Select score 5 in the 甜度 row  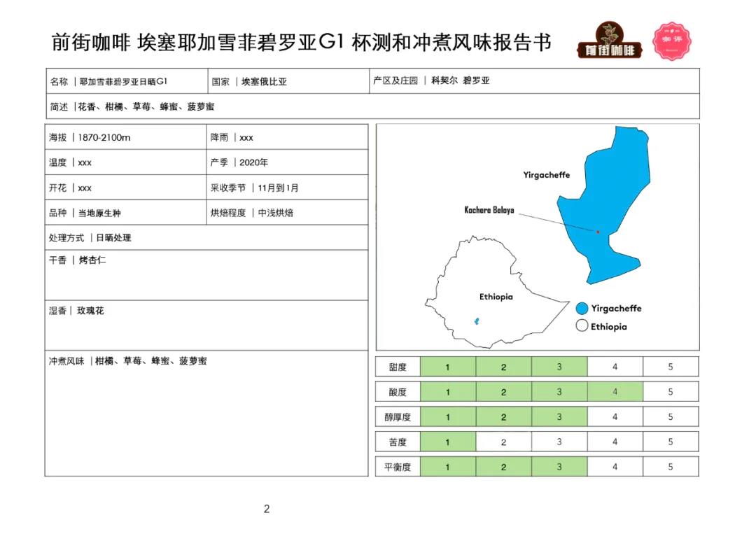tap(670, 367)
